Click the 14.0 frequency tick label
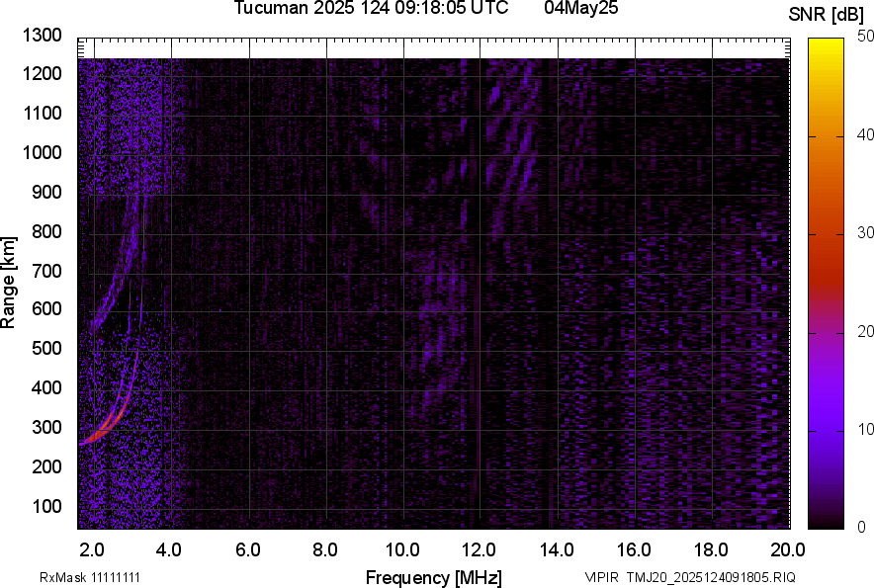This screenshot has width=874, height=588. coord(557,550)
